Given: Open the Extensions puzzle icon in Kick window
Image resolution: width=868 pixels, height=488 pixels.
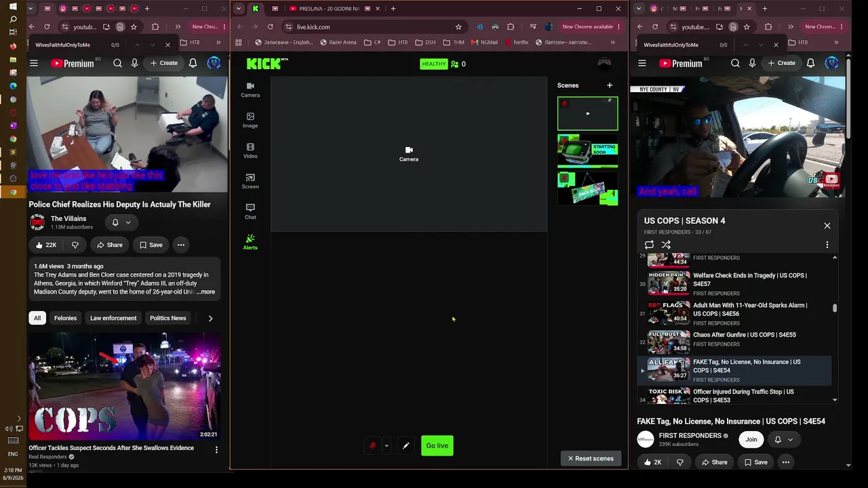Looking at the screenshot, I should pyautogui.click(x=511, y=27).
